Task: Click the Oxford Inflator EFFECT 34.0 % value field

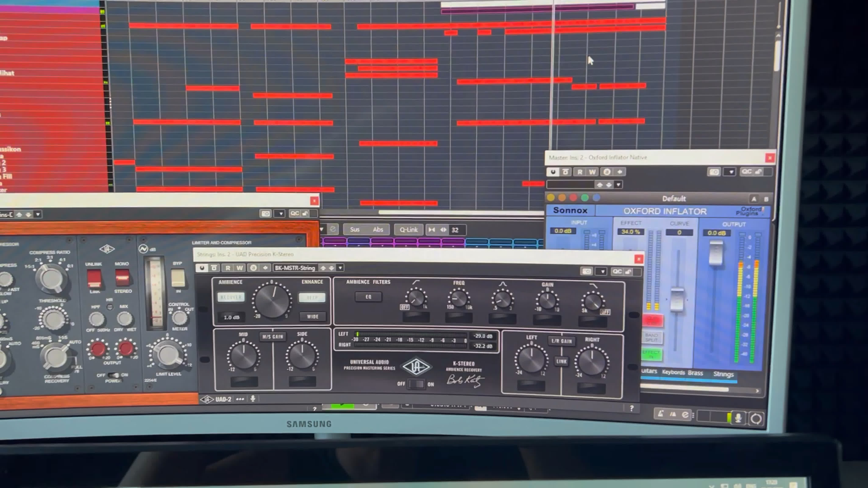Action: tap(630, 232)
